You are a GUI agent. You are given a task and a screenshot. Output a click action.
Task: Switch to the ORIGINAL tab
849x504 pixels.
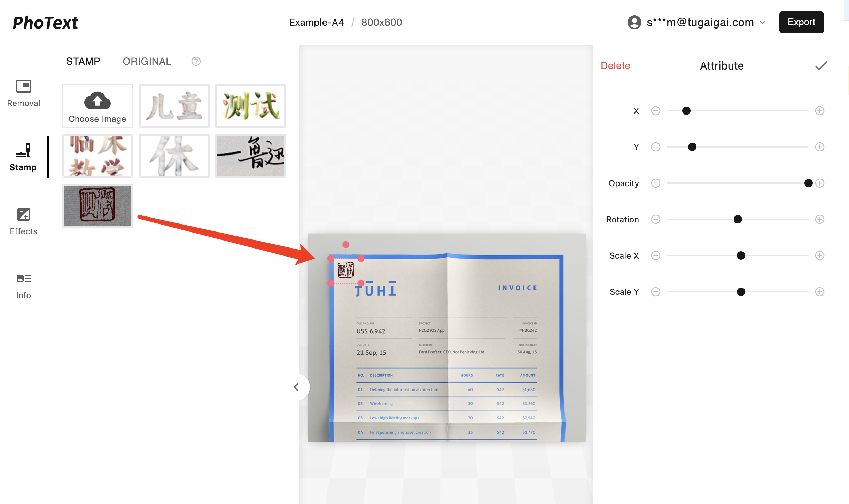click(x=147, y=61)
